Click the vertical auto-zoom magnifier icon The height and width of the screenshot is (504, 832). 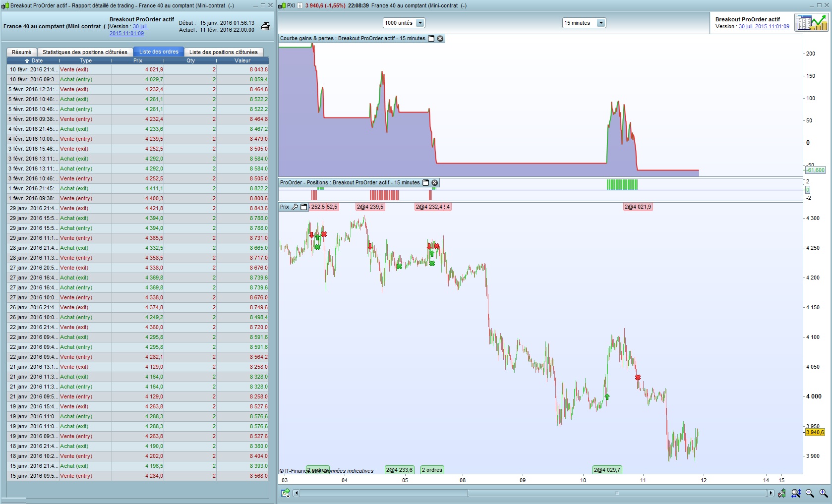(x=796, y=493)
